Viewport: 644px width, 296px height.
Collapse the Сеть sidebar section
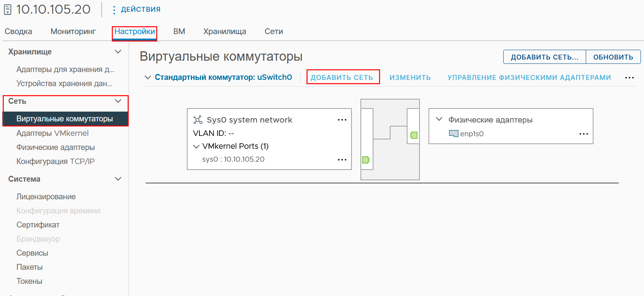pyautogui.click(x=118, y=101)
